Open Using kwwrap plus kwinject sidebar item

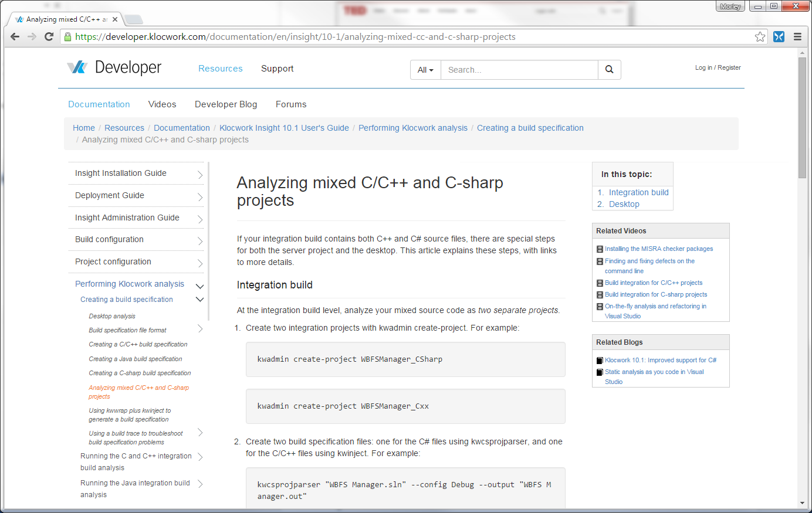click(130, 415)
